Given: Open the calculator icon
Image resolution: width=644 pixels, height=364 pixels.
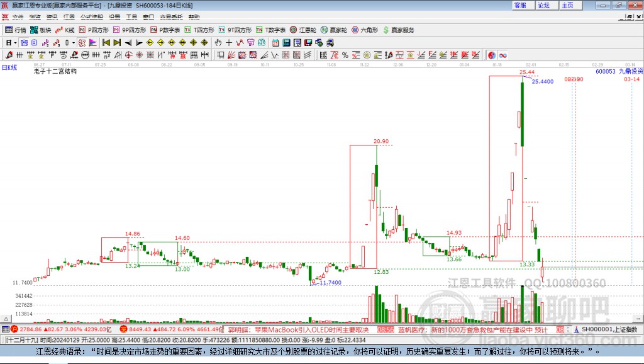Looking at the screenshot, I should 286,43.
